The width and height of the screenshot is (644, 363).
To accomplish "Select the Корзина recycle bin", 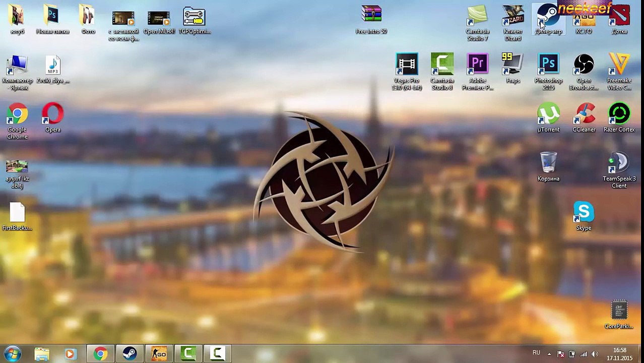I will [548, 167].
